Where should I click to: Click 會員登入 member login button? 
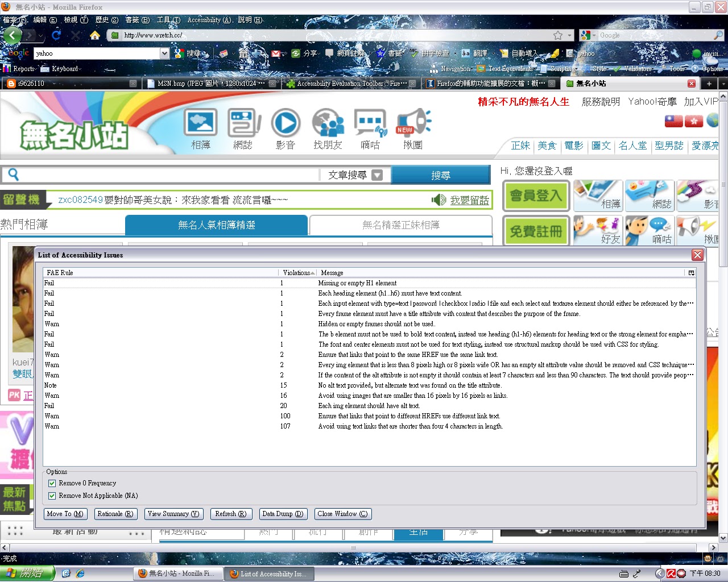pos(536,196)
